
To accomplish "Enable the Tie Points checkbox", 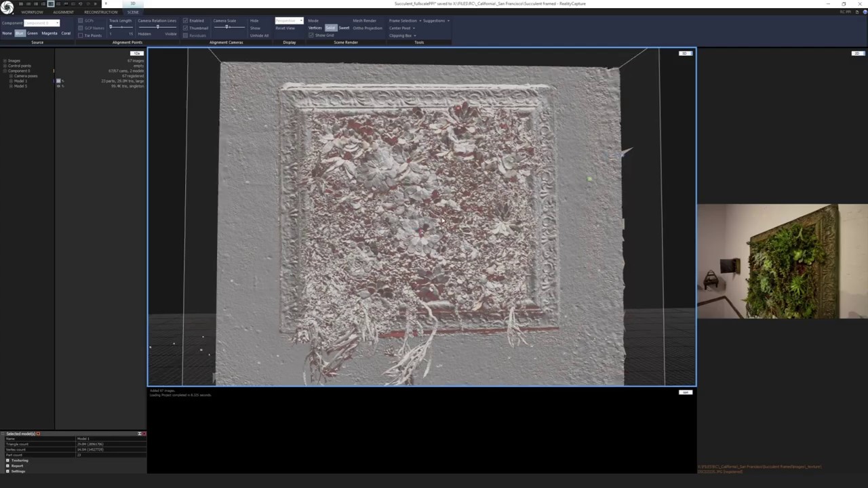I will click(x=81, y=35).
